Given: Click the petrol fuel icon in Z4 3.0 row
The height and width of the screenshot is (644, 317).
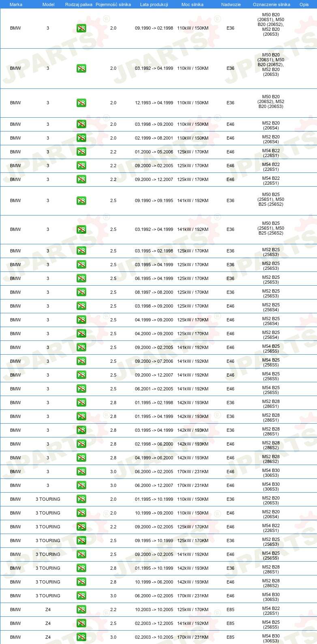Looking at the screenshot, I should click(81, 637).
